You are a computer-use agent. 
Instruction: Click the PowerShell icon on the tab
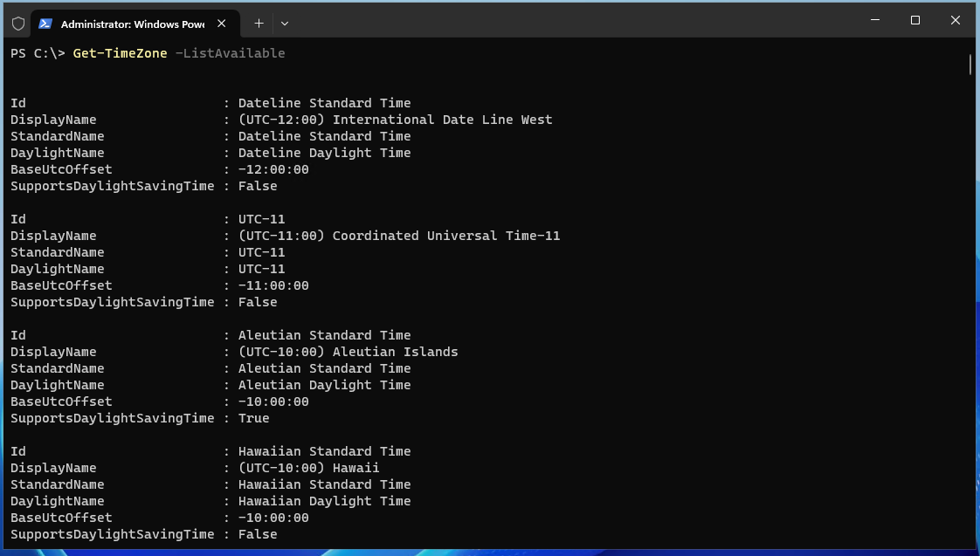click(x=45, y=24)
